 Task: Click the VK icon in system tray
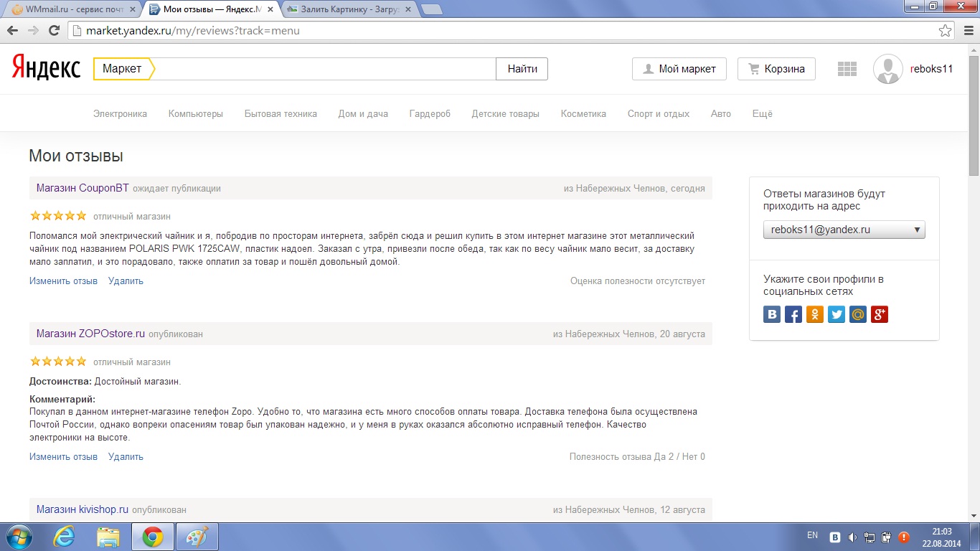tap(836, 537)
